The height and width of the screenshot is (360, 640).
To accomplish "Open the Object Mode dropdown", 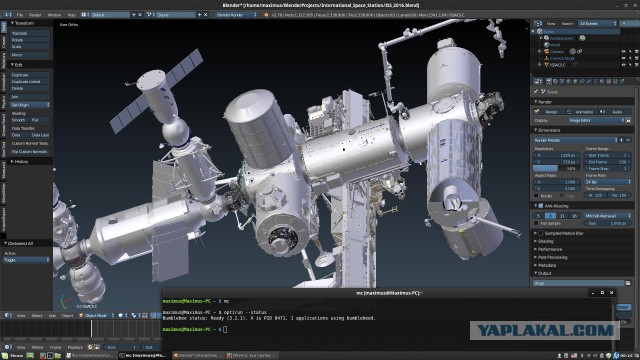I will 97,315.
